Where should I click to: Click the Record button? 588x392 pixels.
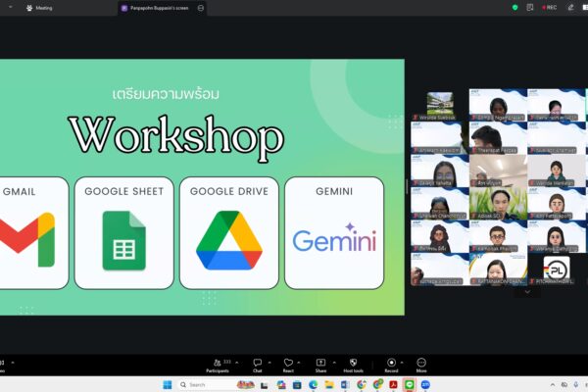click(391, 366)
